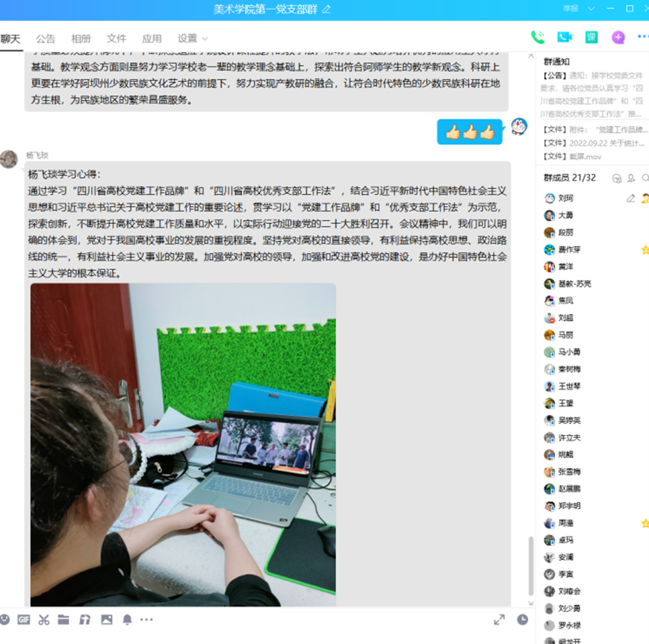This screenshot has width=649, height=644.
Task: Expand the message input box
Action: [499, 620]
